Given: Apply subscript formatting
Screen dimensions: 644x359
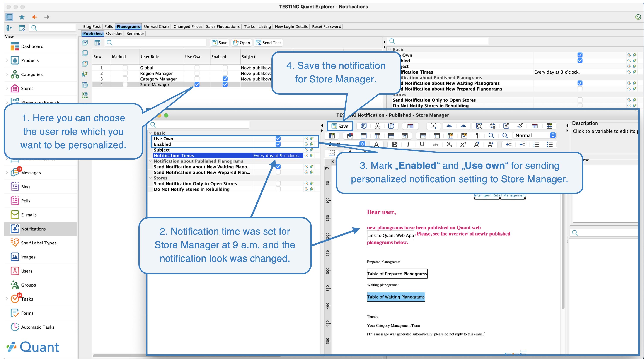Looking at the screenshot, I should 449,144.
